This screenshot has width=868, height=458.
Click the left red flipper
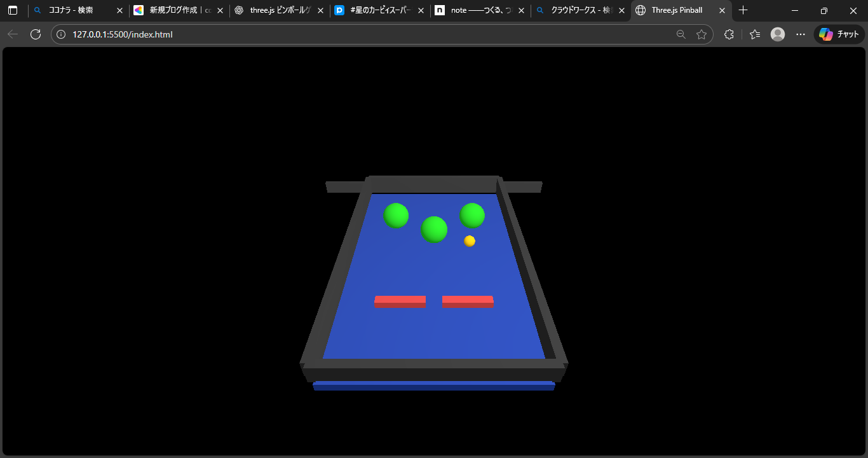[x=400, y=301]
